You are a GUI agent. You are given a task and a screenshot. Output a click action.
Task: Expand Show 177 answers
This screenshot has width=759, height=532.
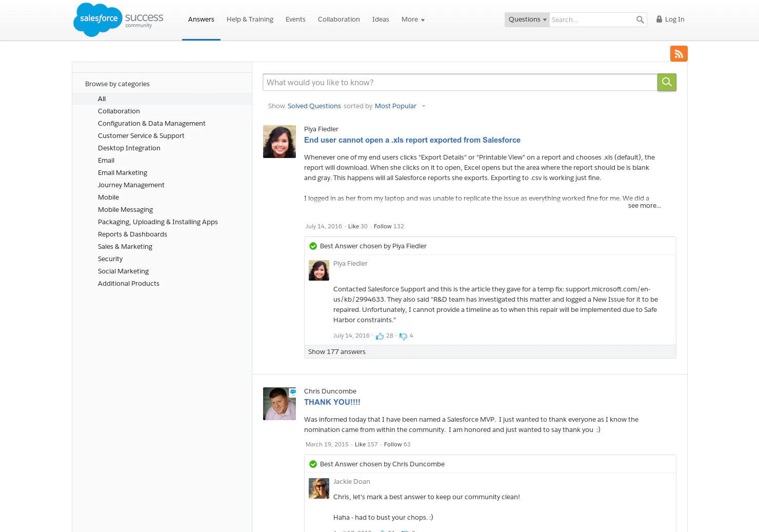pyautogui.click(x=336, y=352)
